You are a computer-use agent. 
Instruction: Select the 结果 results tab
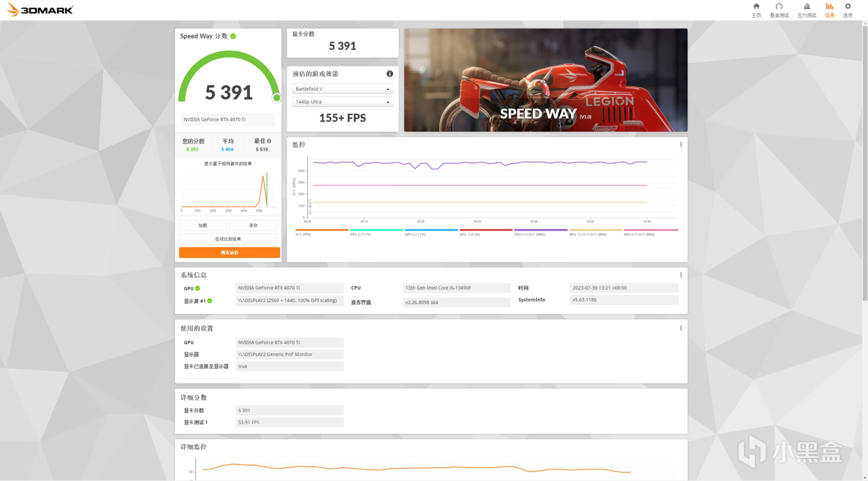pyautogui.click(x=829, y=10)
